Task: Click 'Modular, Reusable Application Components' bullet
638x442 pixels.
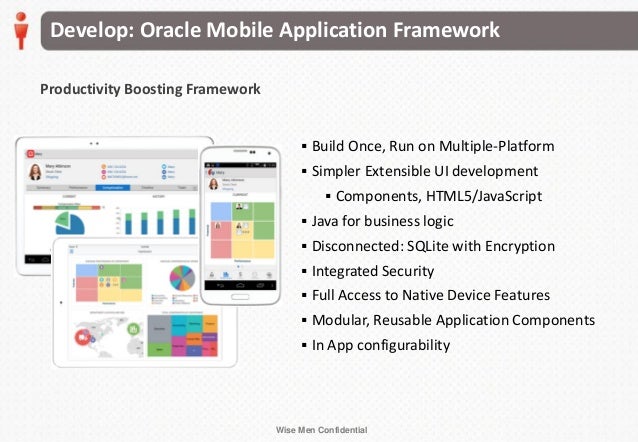Action: point(453,320)
